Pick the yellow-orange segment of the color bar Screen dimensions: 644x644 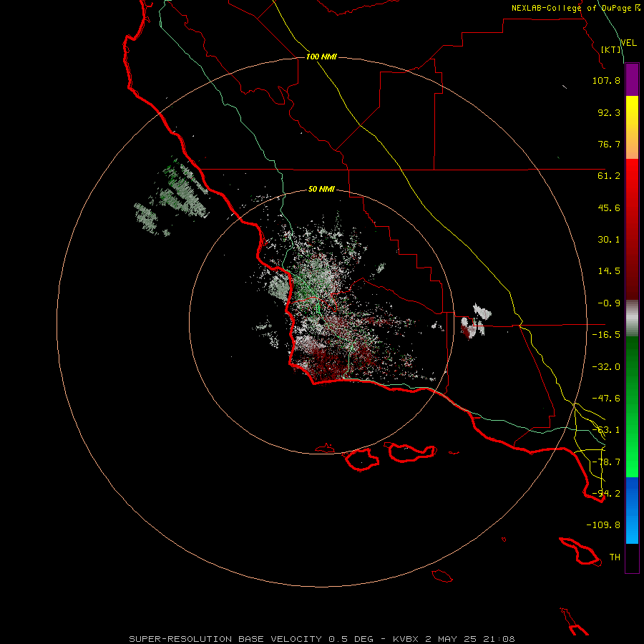pos(632,127)
